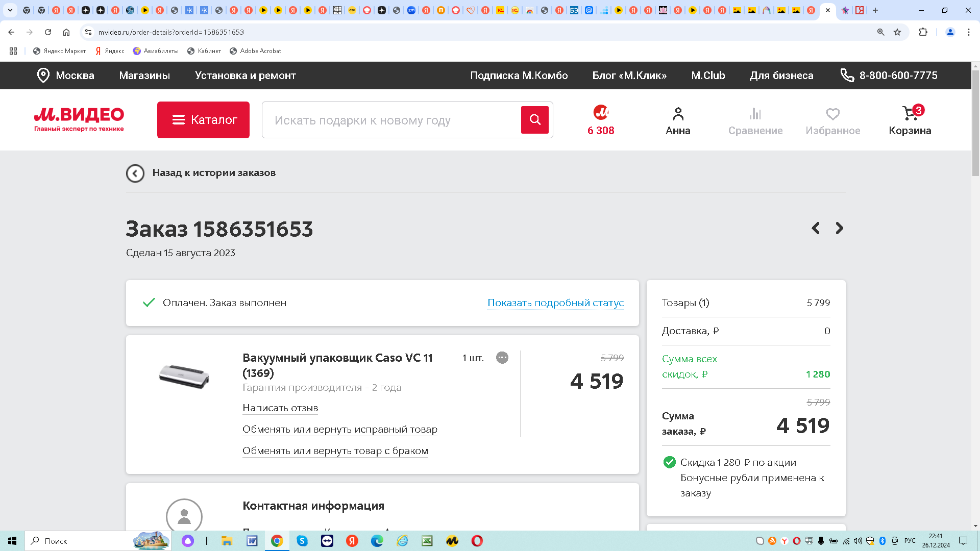
Task: Open a new browser tab plus button
Action: tap(875, 10)
